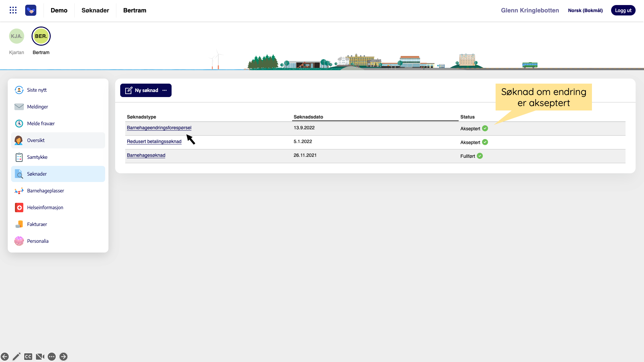
Task: Open Fakturaer invoices section
Action: (x=37, y=224)
